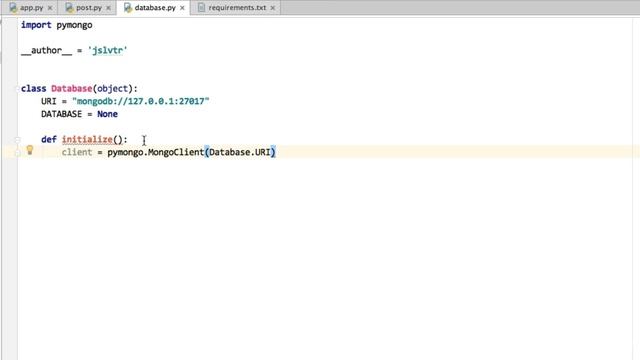640x360 pixels.
Task: Collapse the initialize method fold marker
Action: point(18,140)
